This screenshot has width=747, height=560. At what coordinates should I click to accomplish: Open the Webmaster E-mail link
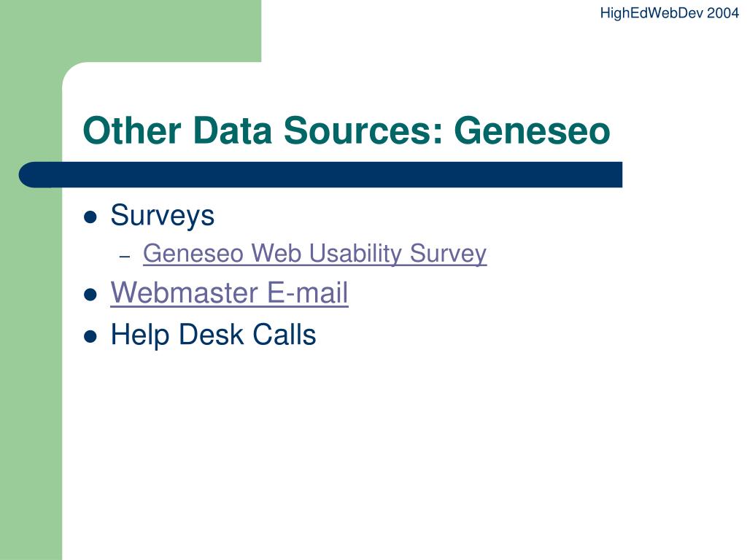[x=229, y=292]
